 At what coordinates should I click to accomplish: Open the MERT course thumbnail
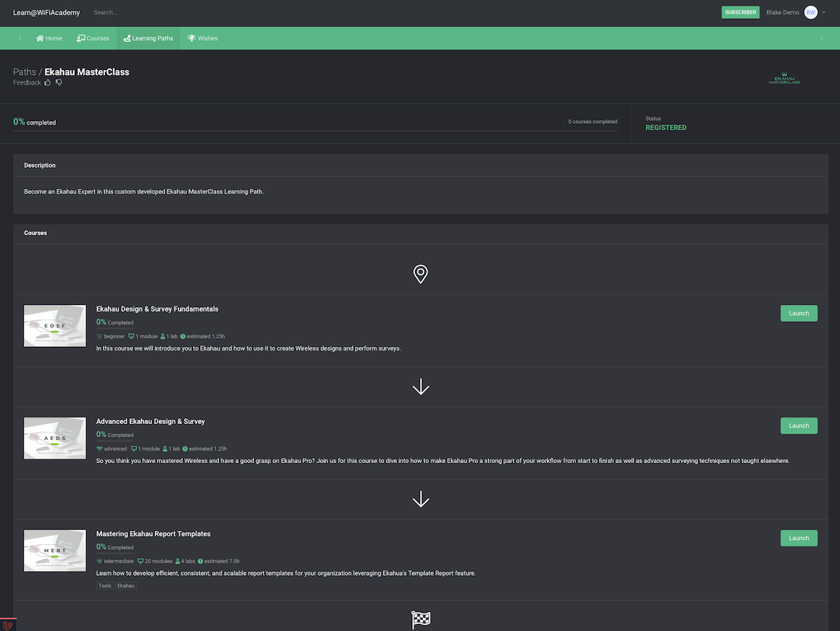pos(55,550)
